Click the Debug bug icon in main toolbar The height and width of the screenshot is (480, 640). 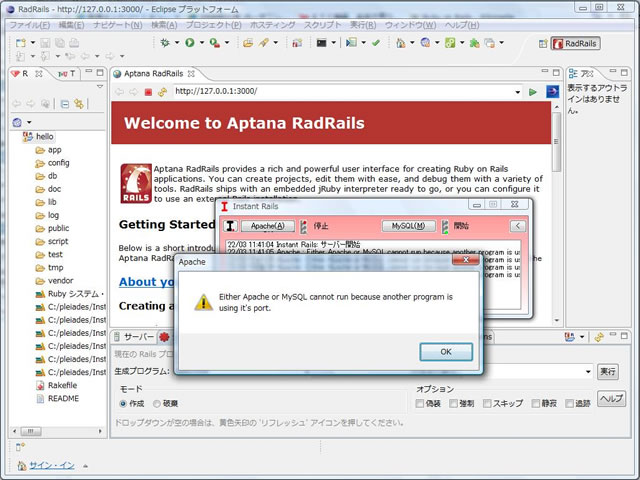(x=165, y=44)
